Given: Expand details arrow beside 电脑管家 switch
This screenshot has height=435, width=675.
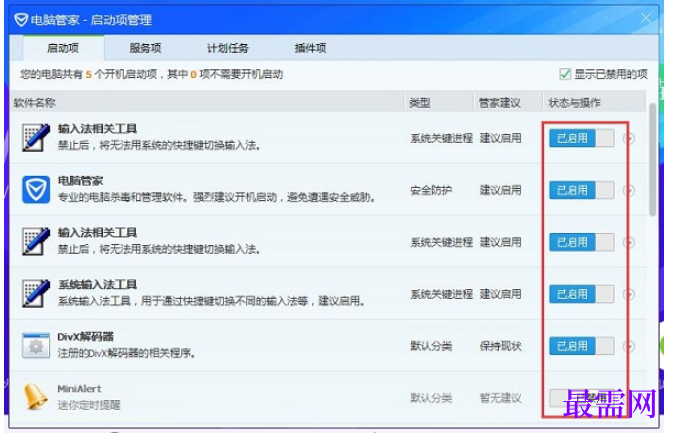Looking at the screenshot, I should (x=629, y=190).
